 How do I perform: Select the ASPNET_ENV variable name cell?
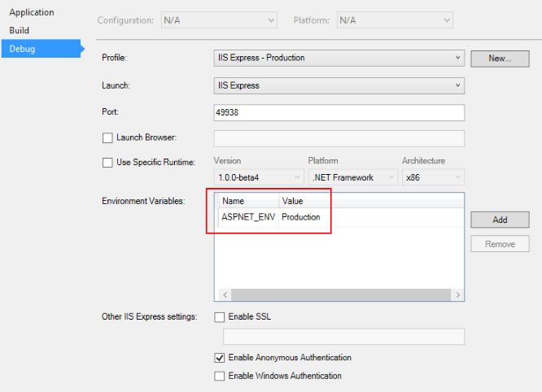click(247, 217)
